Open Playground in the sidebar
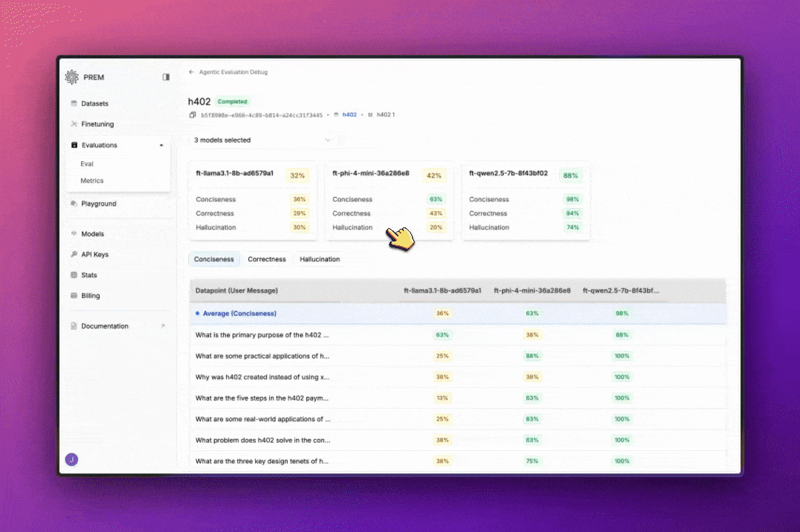 tap(99, 204)
